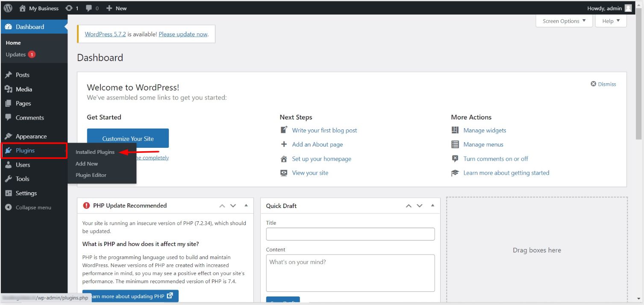Open the My Business site home icon
The height and width of the screenshot is (305, 644).
pyautogui.click(x=23, y=8)
